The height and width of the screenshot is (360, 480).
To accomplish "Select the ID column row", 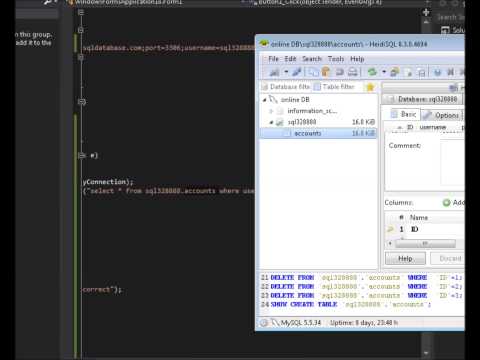I will pos(425,229).
